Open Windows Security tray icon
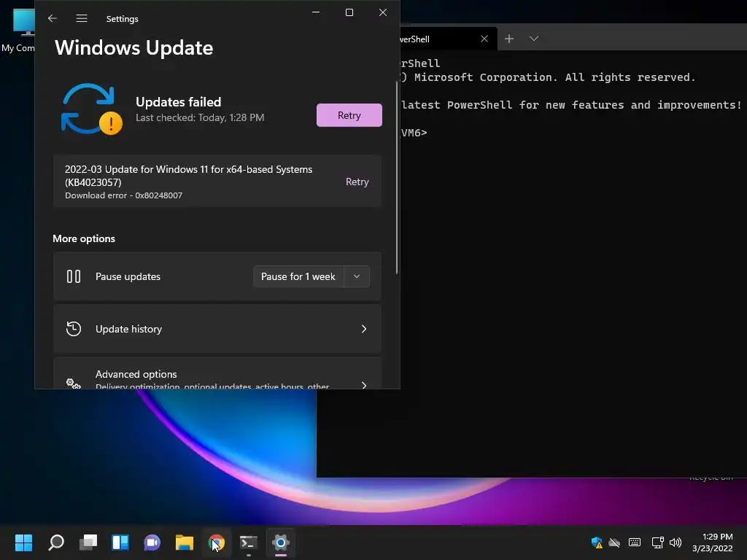The height and width of the screenshot is (560, 747). [597, 542]
